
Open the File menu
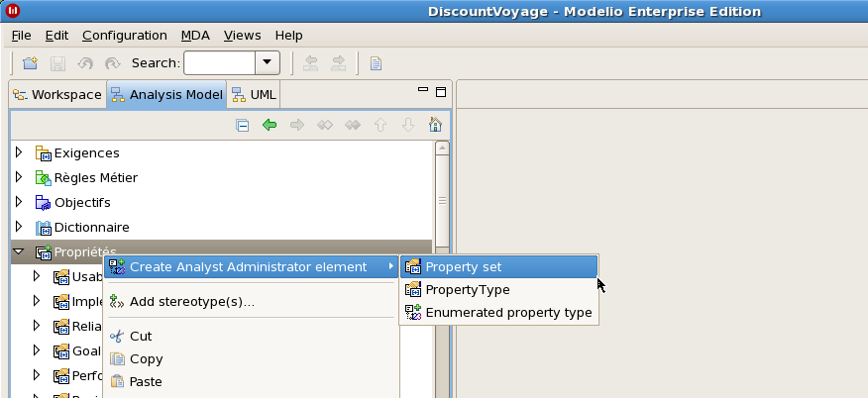(x=22, y=36)
